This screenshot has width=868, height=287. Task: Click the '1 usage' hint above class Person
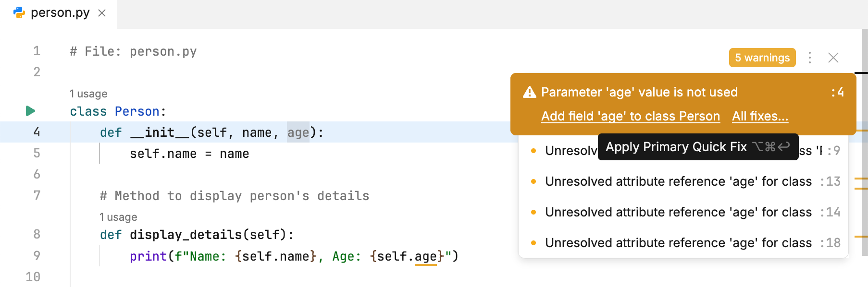pyautogui.click(x=88, y=94)
